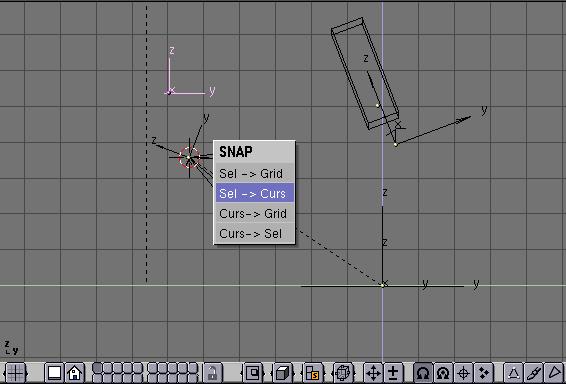The height and width of the screenshot is (384, 566).
Task: Click the view zoom plus-minus icon
Action: pyautogui.click(x=393, y=373)
